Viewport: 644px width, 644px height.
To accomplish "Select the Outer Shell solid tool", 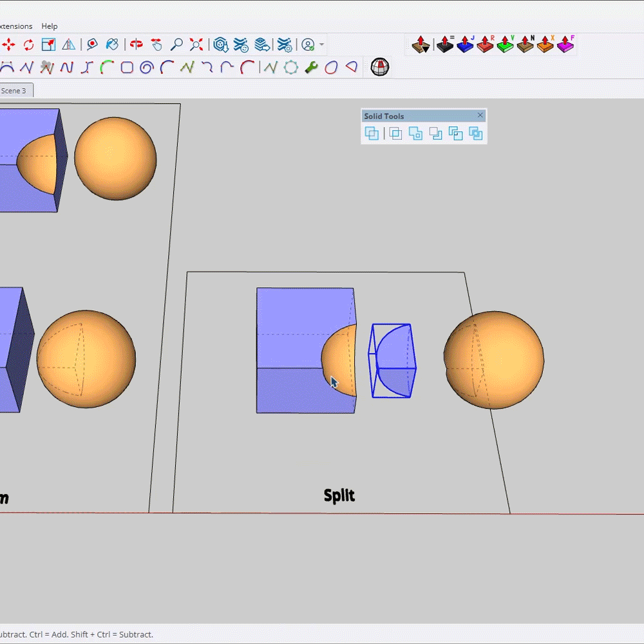I will (372, 133).
